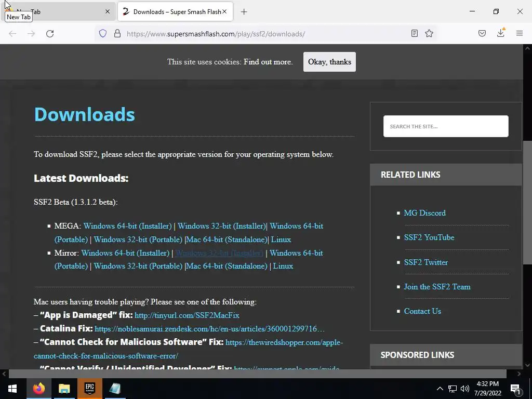
Task: Click the scroll down arrow of page scrollbar
Action: click(527, 365)
